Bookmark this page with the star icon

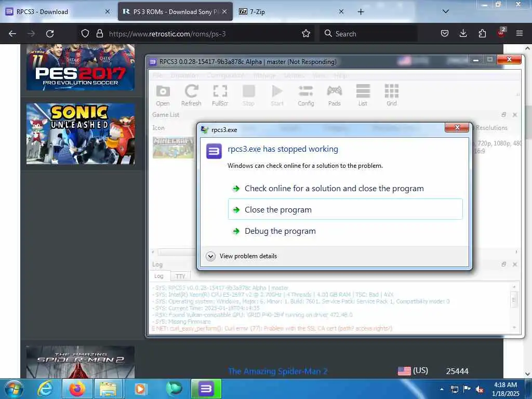306,34
